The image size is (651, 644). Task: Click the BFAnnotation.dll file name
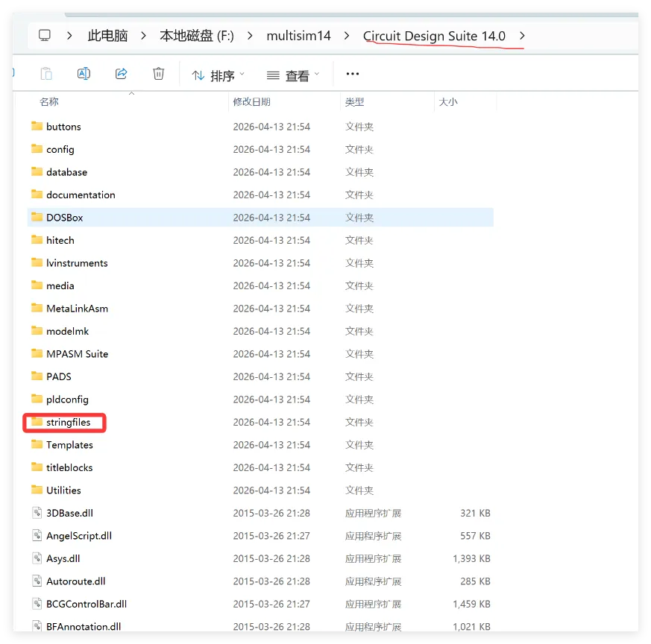(x=84, y=627)
